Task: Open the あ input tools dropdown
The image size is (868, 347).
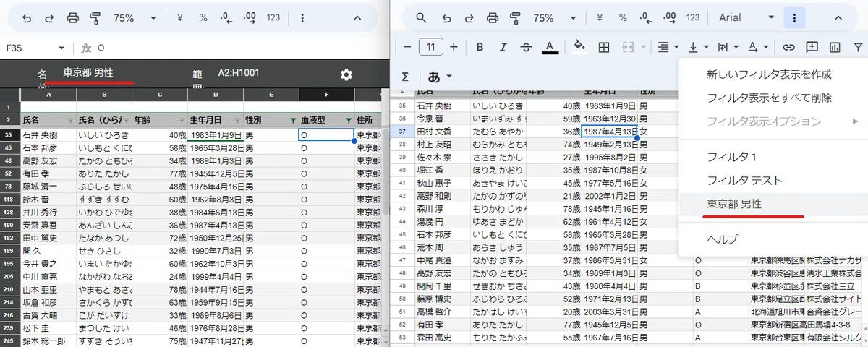Action: [440, 76]
